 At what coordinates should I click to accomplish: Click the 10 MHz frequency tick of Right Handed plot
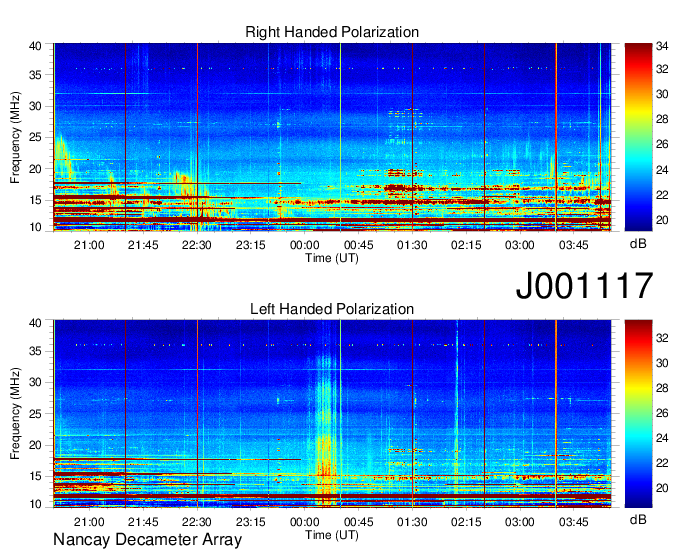tap(36, 227)
